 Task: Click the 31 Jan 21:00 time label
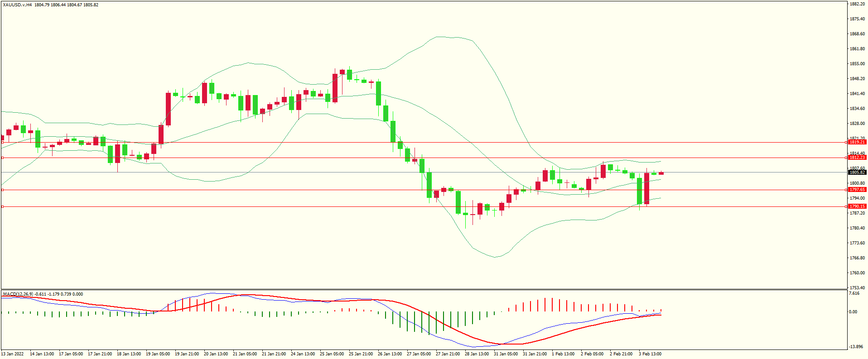click(535, 354)
